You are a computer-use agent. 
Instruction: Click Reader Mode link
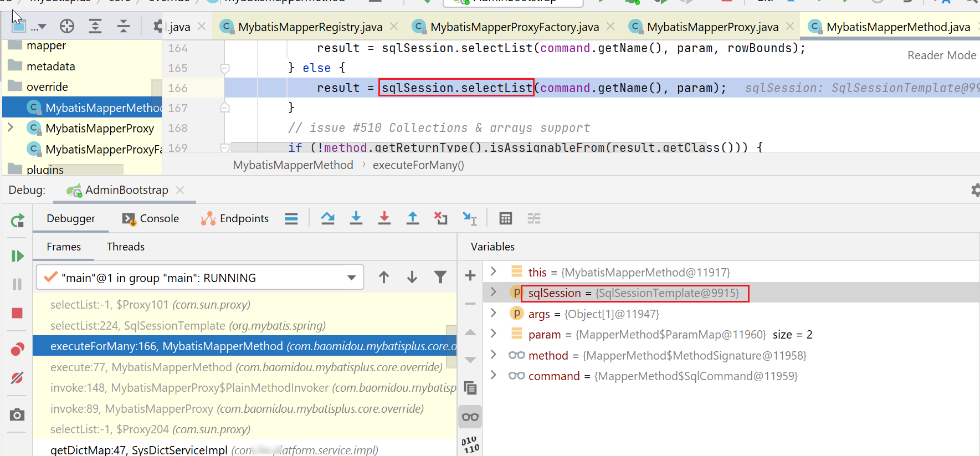(x=942, y=55)
